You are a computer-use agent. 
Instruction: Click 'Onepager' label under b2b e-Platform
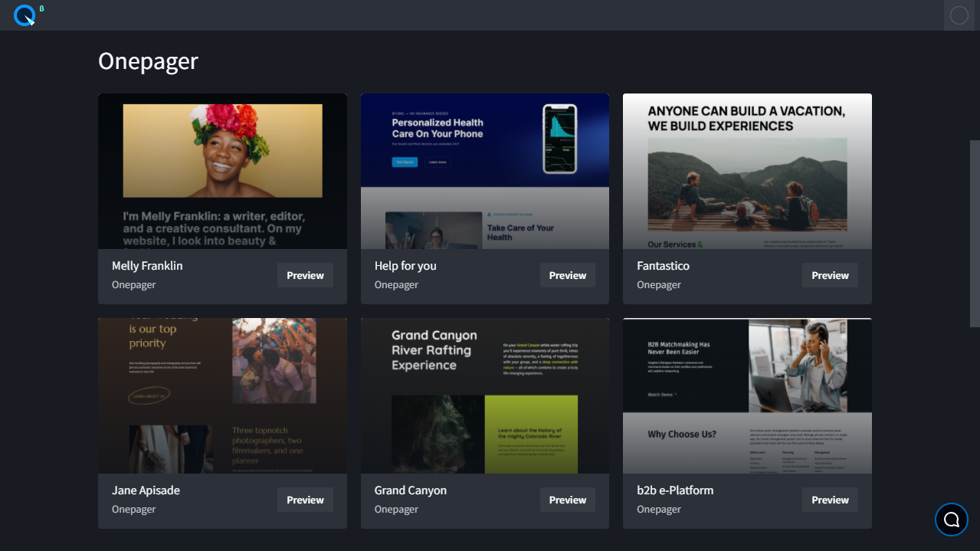pos(659,510)
